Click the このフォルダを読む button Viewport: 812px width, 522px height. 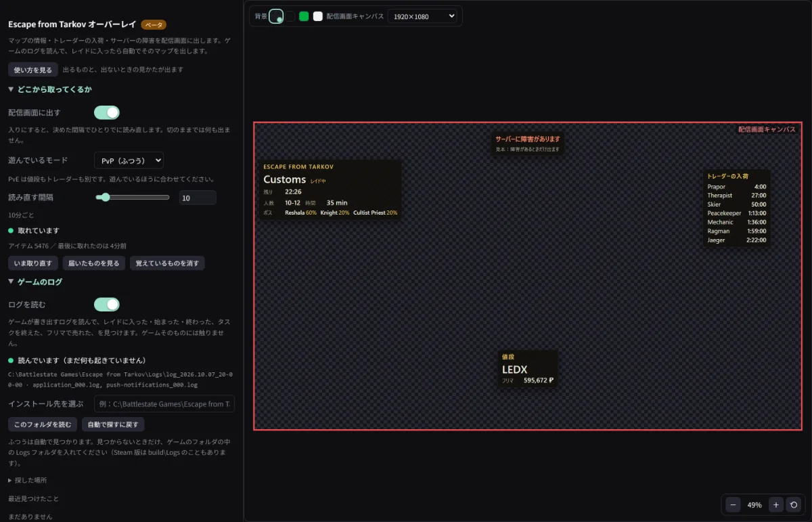[43, 425]
